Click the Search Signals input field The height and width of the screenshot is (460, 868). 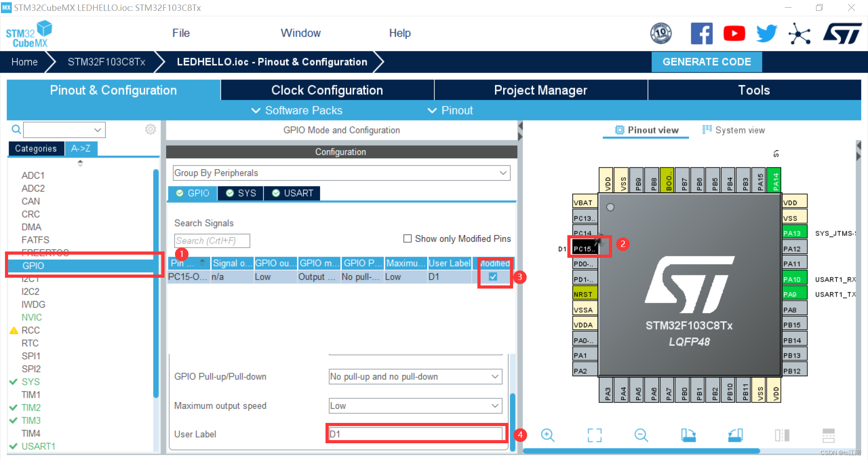(212, 241)
